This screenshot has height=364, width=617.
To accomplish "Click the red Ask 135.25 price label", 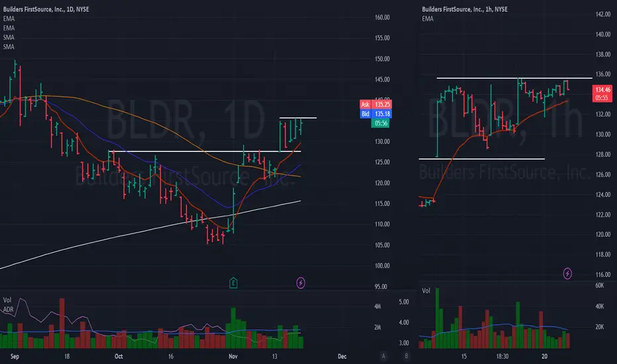I will [376, 105].
